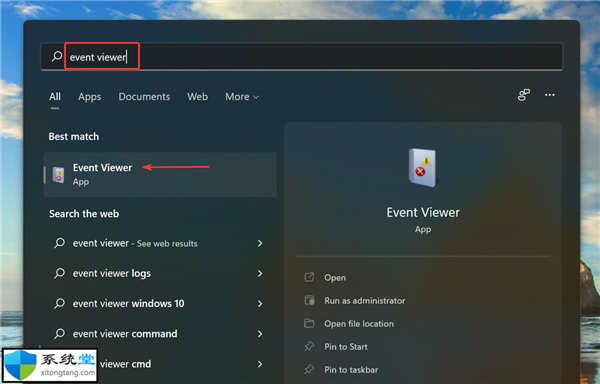Expand chevron next to 'event viewer command'
This screenshot has width=600, height=384.
pos(260,334)
